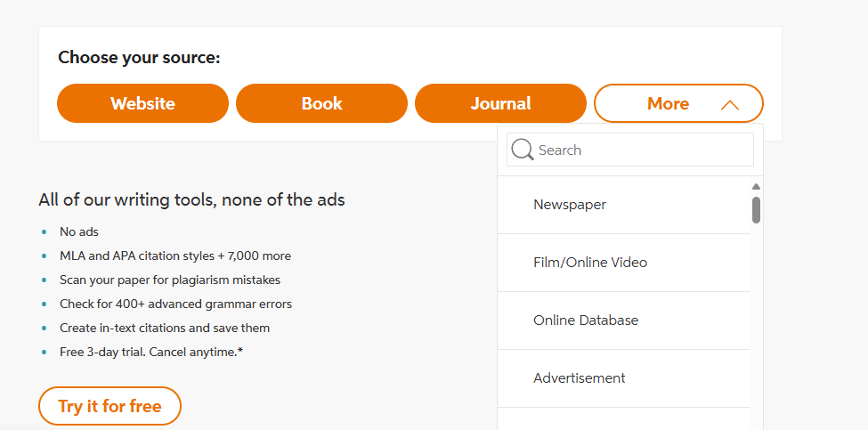
Task: Click the magnifying glass search icon
Action: pyautogui.click(x=523, y=150)
